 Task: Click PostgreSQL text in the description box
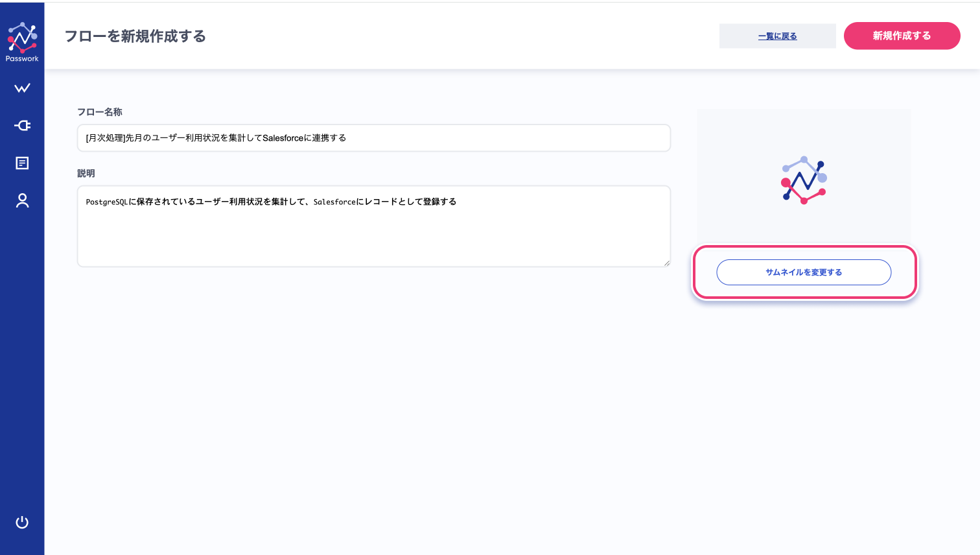107,202
